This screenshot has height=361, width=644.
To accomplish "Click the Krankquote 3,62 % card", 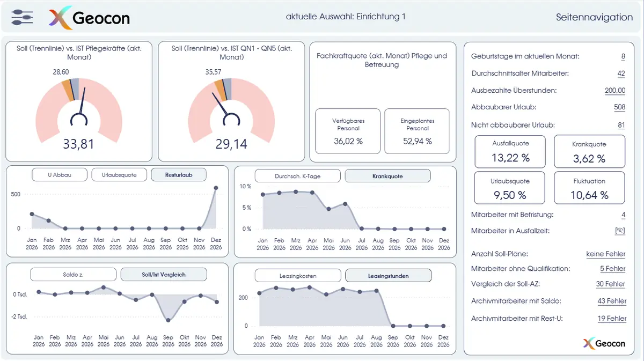I will coord(589,151).
